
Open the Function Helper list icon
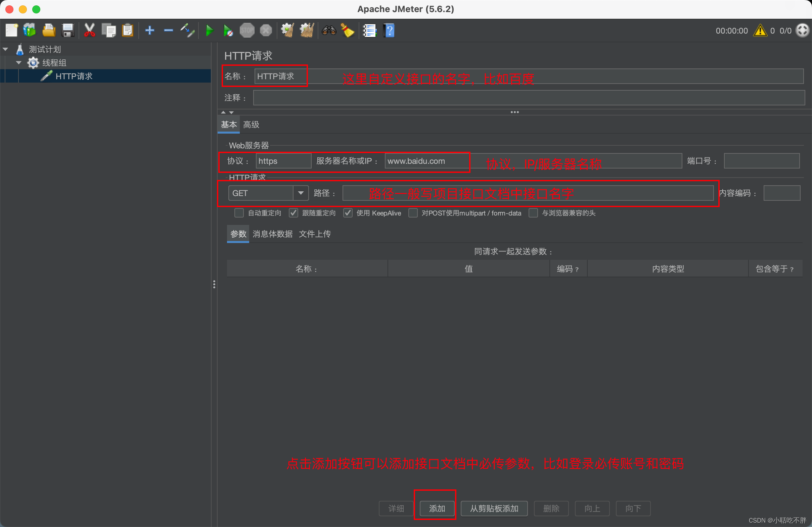coord(369,31)
